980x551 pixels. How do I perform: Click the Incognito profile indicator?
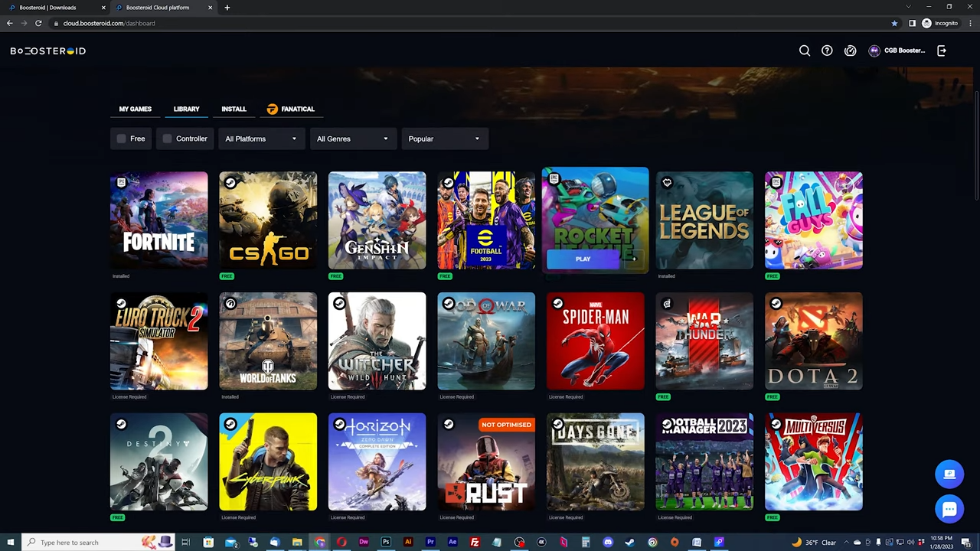coord(940,23)
